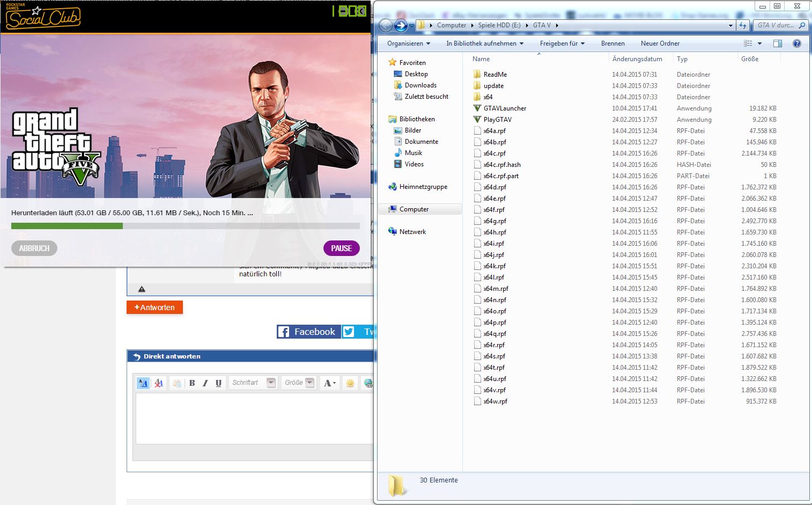Cancel download with the ABBRUCH button
The width and height of the screenshot is (812, 505).
34,248
